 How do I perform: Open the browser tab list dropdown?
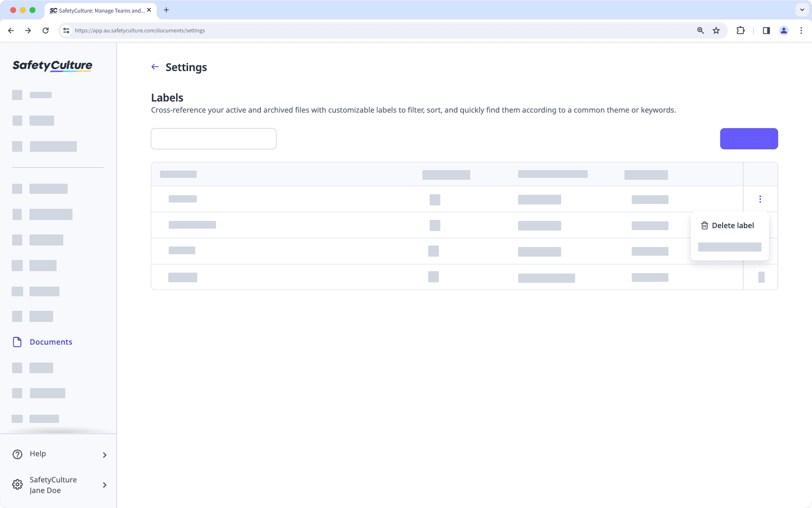tap(801, 10)
